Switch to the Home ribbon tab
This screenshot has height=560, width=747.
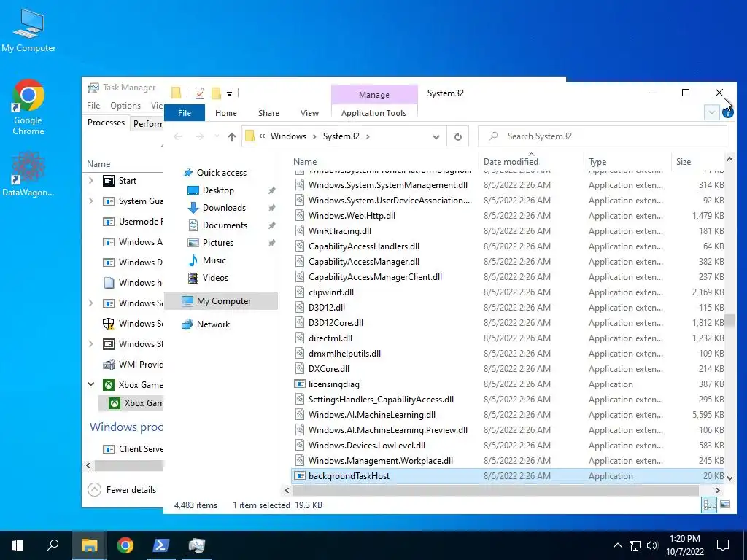pyautogui.click(x=226, y=113)
